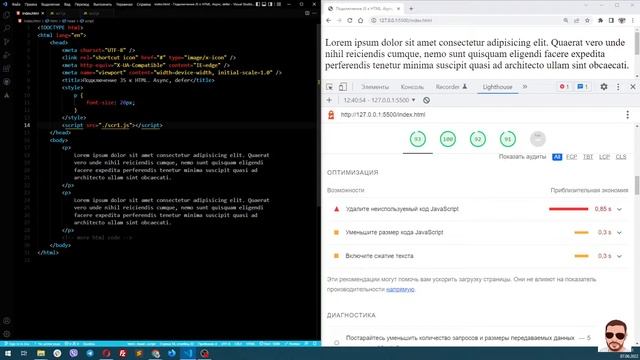Select the Performance score gauge 93
This screenshot has width=640, height=360.
[418, 139]
